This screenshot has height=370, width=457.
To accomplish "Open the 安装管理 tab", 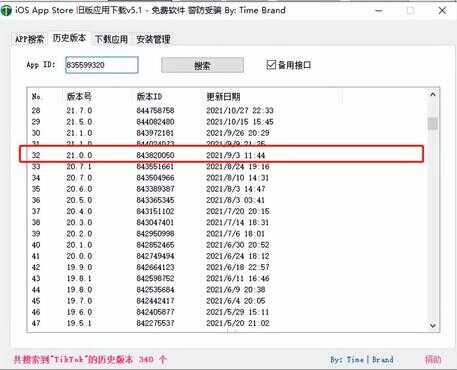I will [x=153, y=39].
